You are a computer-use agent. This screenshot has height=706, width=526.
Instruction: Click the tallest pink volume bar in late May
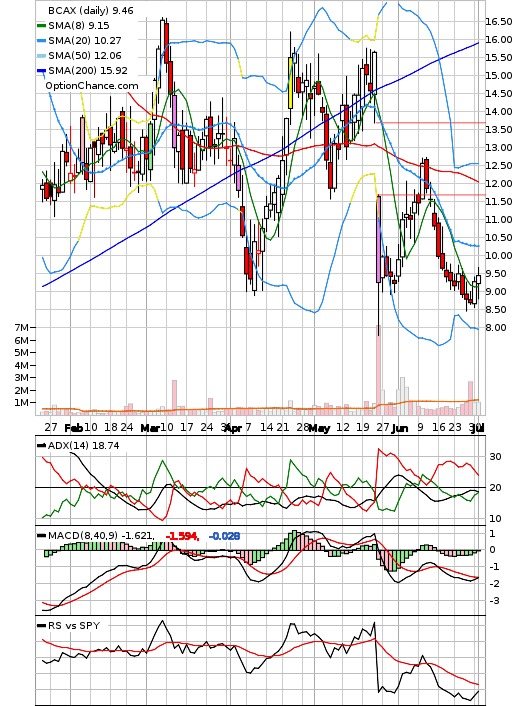pyautogui.click(x=378, y=369)
